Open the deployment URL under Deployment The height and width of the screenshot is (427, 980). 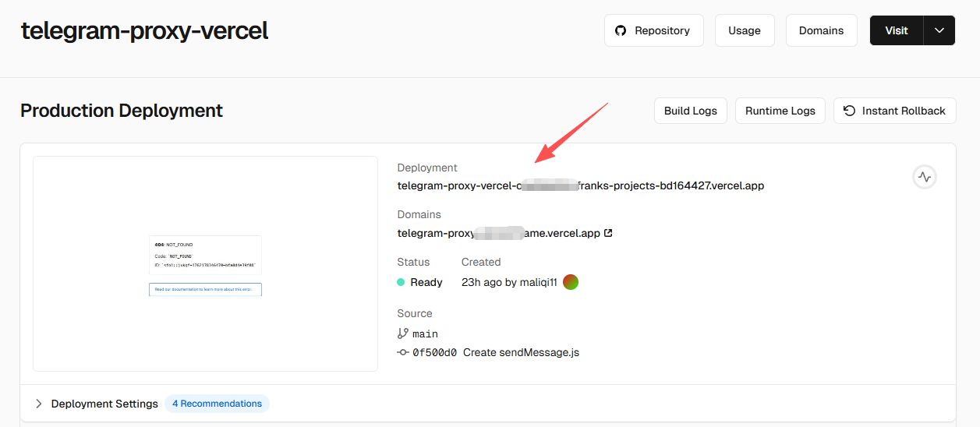[580, 185]
